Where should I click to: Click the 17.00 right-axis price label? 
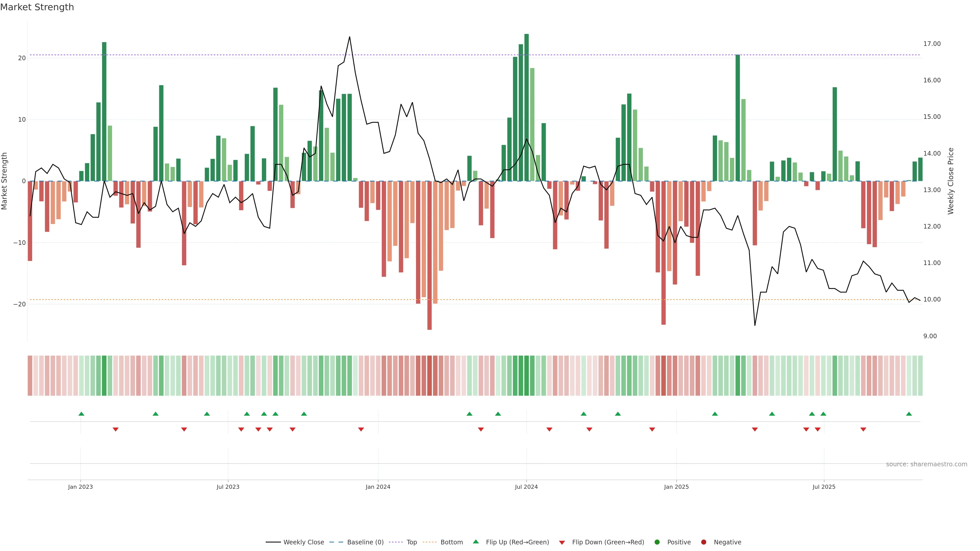coord(932,44)
